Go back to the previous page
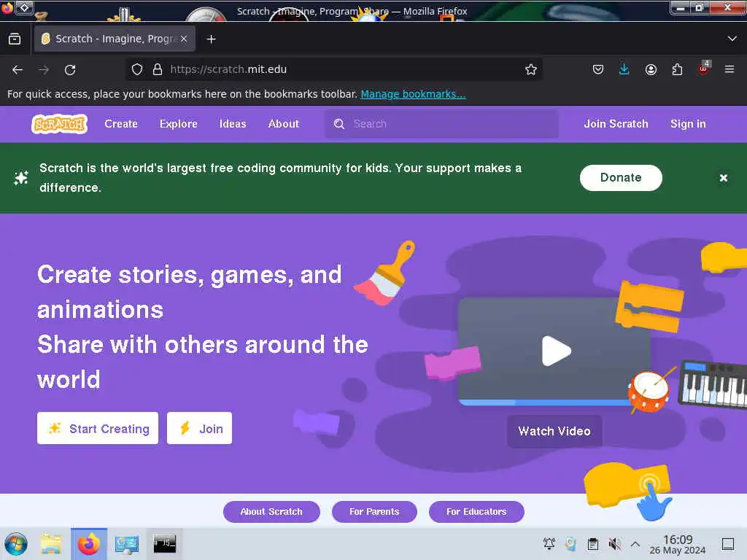The height and width of the screenshot is (560, 747). pyautogui.click(x=18, y=70)
